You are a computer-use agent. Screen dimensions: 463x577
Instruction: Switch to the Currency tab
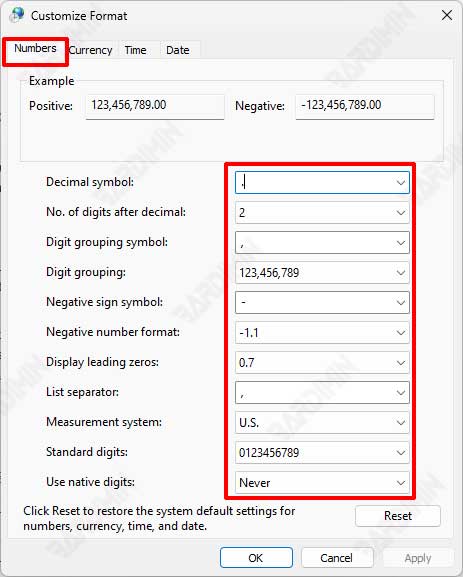coord(91,50)
